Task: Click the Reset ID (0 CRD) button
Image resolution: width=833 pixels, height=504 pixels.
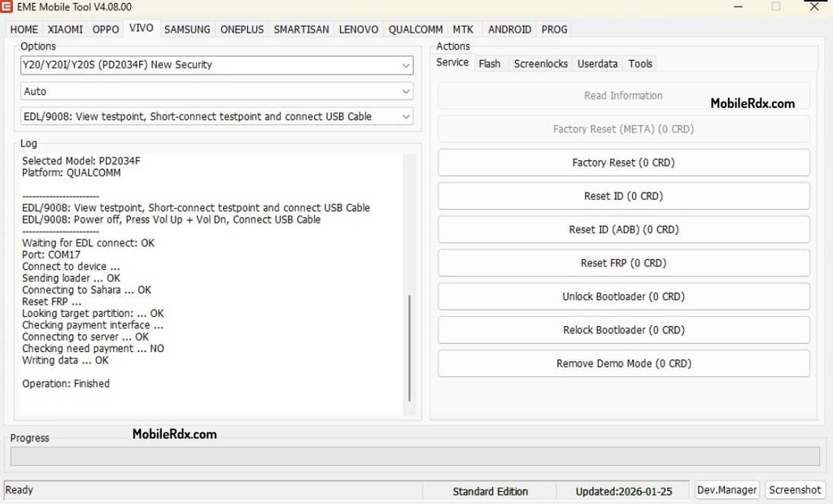Action: click(x=624, y=196)
